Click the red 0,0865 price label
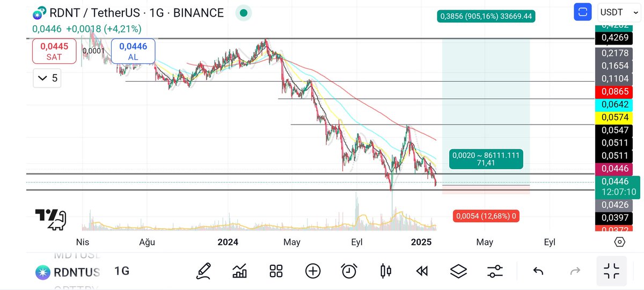The height and width of the screenshot is (290, 644). point(614,91)
